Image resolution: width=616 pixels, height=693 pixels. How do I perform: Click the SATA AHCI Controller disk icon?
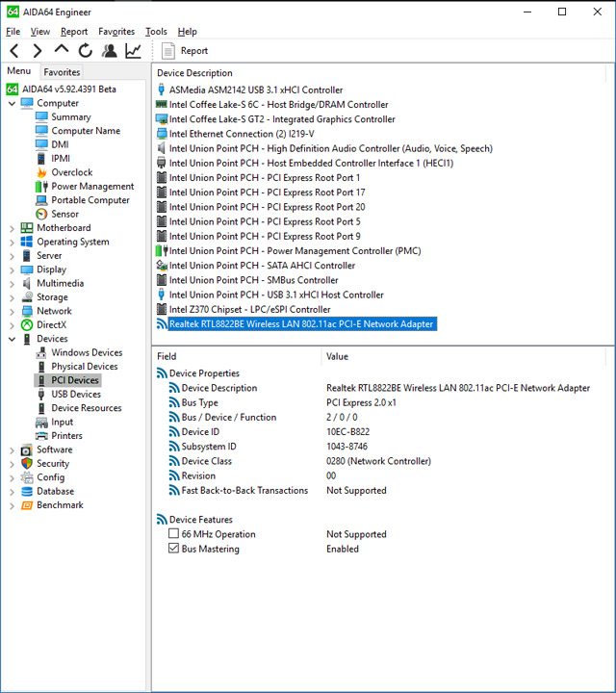click(x=162, y=266)
